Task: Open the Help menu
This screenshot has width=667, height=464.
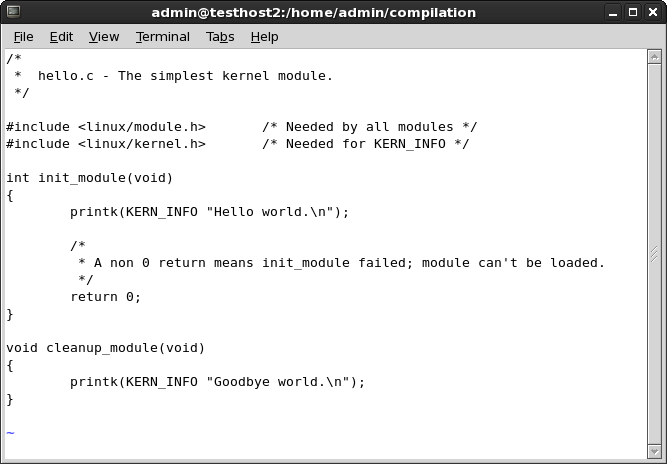Action: pos(264,37)
